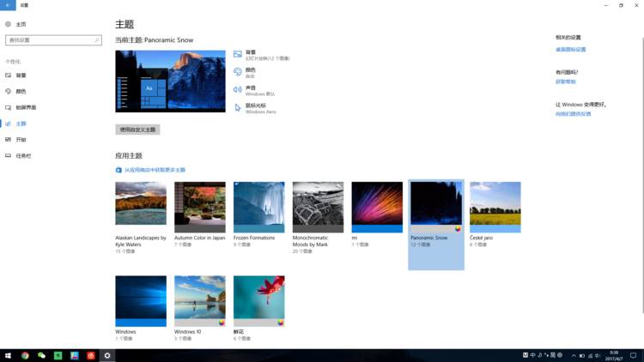Click the color wheel badge on 鲜花 theme
The width and height of the screenshot is (644, 362).
click(x=281, y=323)
